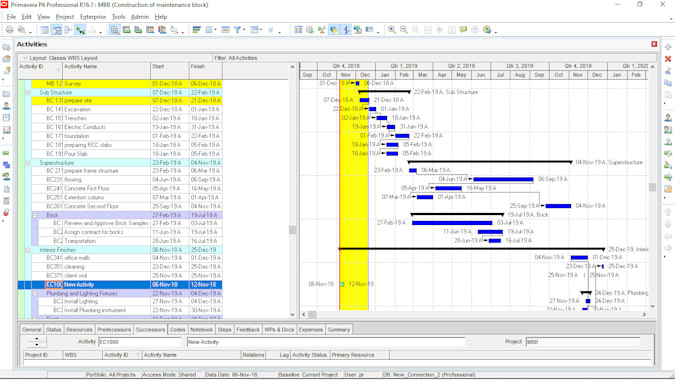Viewport: 680px width, 384px height.
Task: Open the Columns icon in toolbar
Action: click(209, 30)
